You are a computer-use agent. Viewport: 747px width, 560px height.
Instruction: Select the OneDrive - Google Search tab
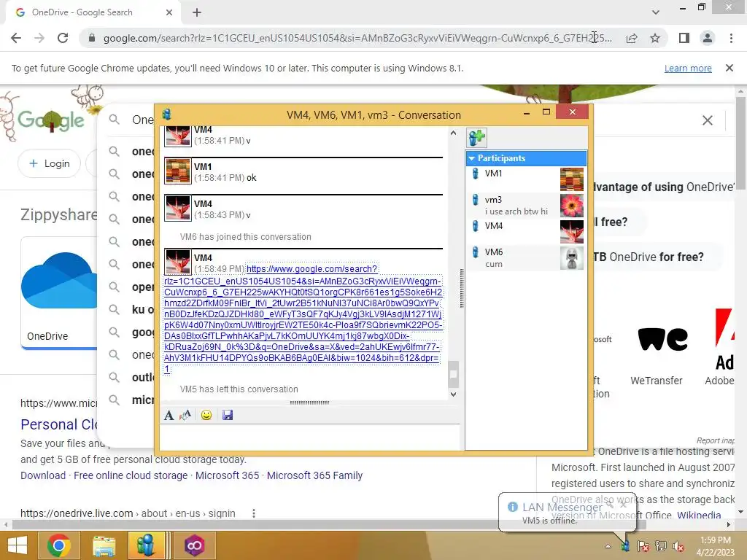point(93,12)
